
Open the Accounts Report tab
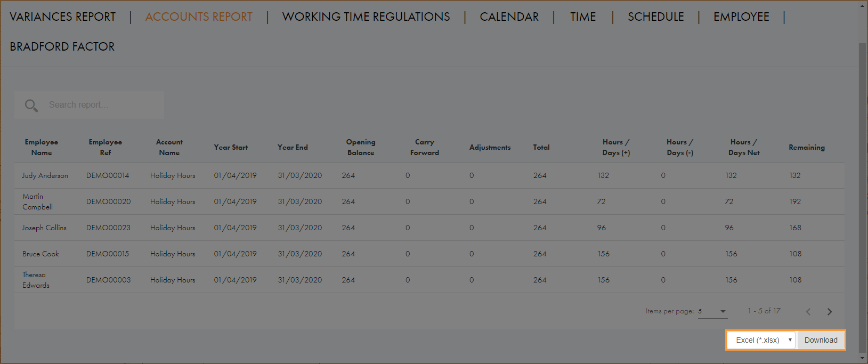199,17
